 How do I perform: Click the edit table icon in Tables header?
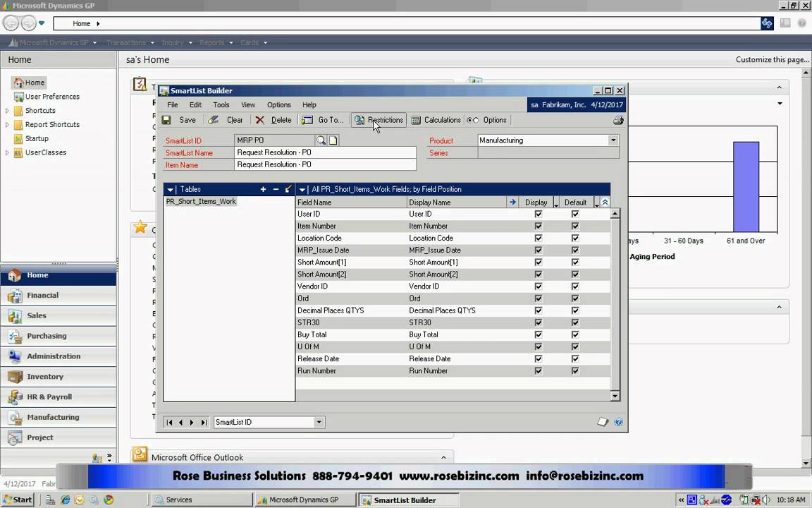[288, 189]
